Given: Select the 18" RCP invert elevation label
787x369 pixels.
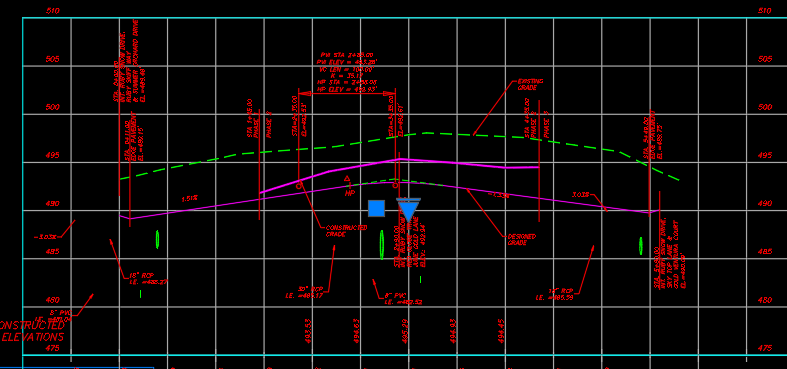Looking at the screenshot, I should click(x=148, y=279).
